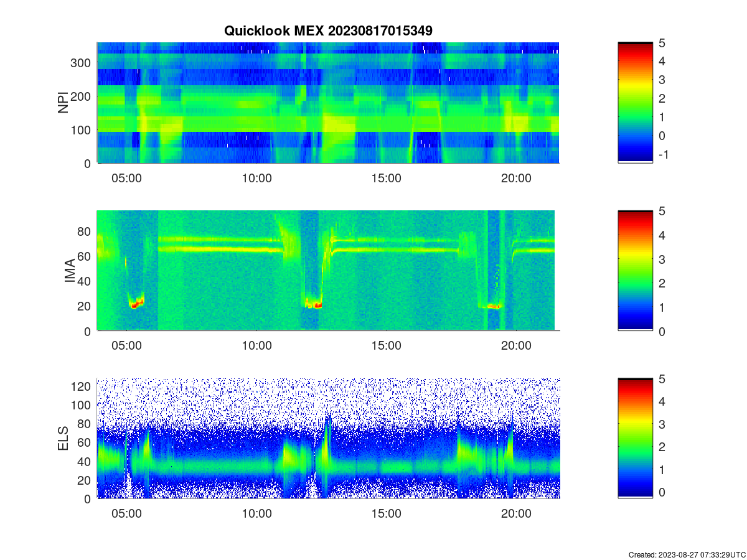
Task: Click the 20:00 tick under IMA panel
Action: coord(516,346)
